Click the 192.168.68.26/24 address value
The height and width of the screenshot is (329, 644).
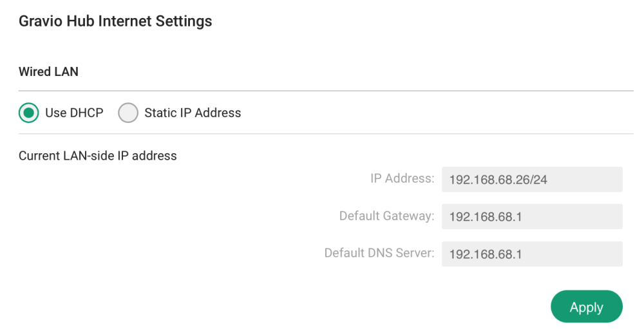(x=498, y=180)
